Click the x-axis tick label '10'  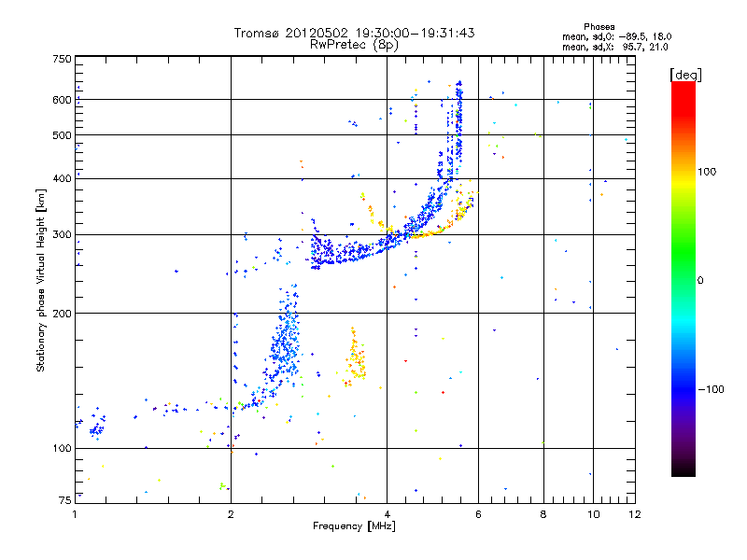[x=593, y=514]
